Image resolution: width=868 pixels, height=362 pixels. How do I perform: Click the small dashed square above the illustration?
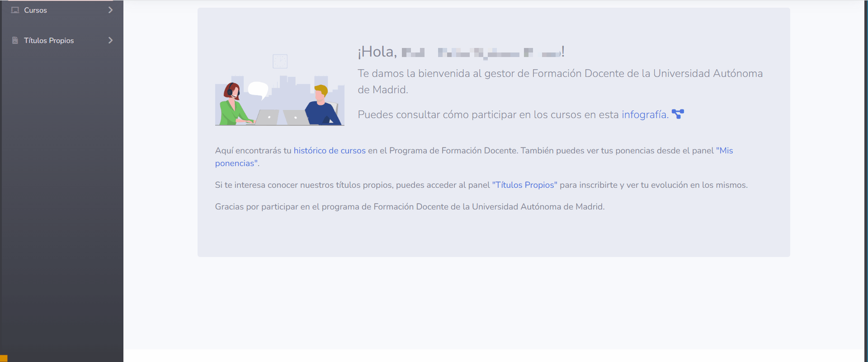[280, 61]
